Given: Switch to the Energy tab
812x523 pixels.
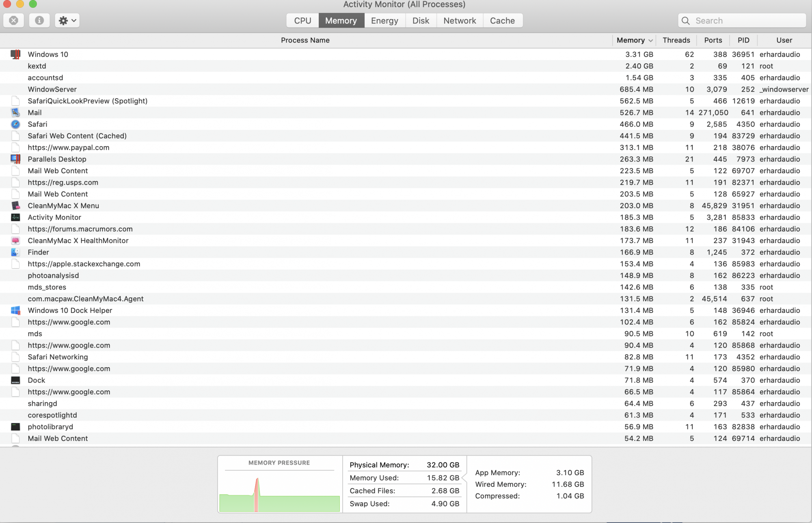Looking at the screenshot, I should [384, 21].
